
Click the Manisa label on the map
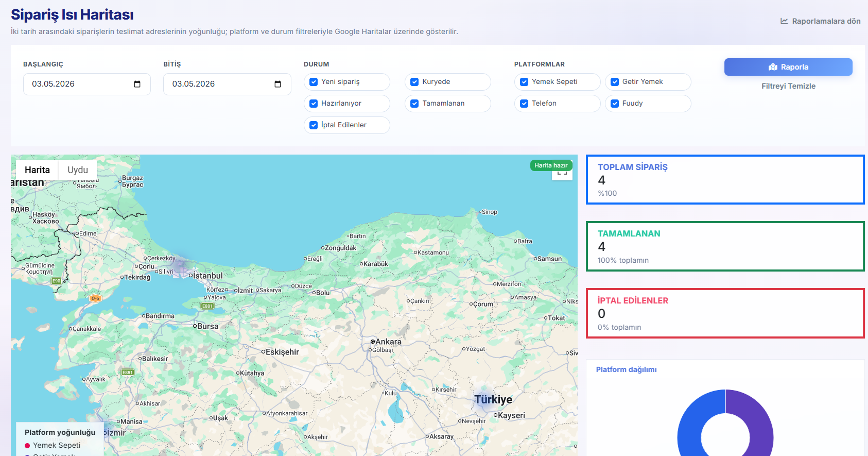[131, 421]
